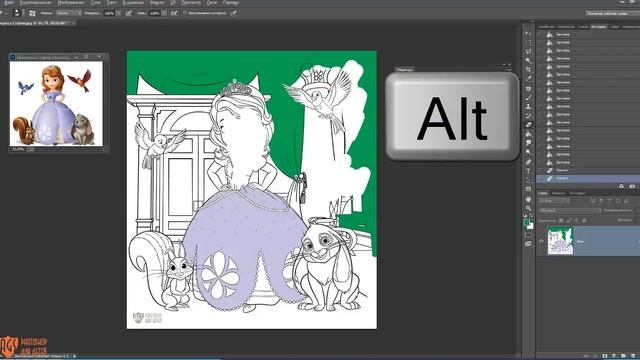
Task: Select the Hand tool
Action: pyautogui.click(x=528, y=199)
